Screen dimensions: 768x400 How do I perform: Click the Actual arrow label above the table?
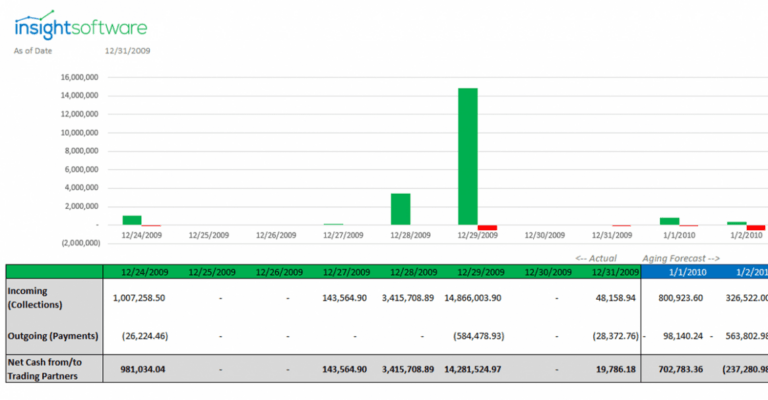click(596, 257)
